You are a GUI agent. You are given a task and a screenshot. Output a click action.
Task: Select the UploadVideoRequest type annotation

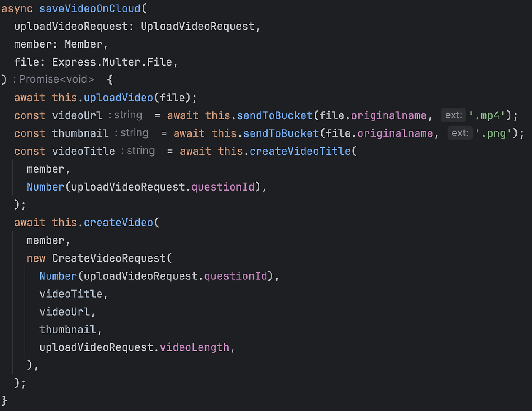click(x=198, y=27)
